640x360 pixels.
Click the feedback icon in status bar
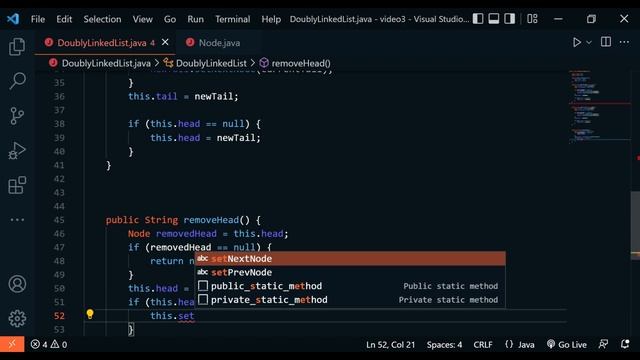tap(603, 344)
